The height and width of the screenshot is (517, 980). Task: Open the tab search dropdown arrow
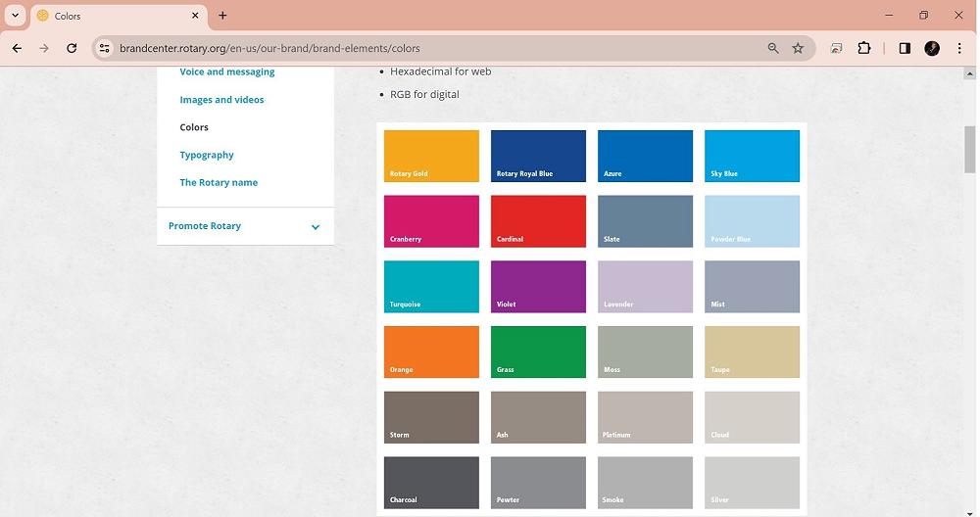pyautogui.click(x=15, y=16)
